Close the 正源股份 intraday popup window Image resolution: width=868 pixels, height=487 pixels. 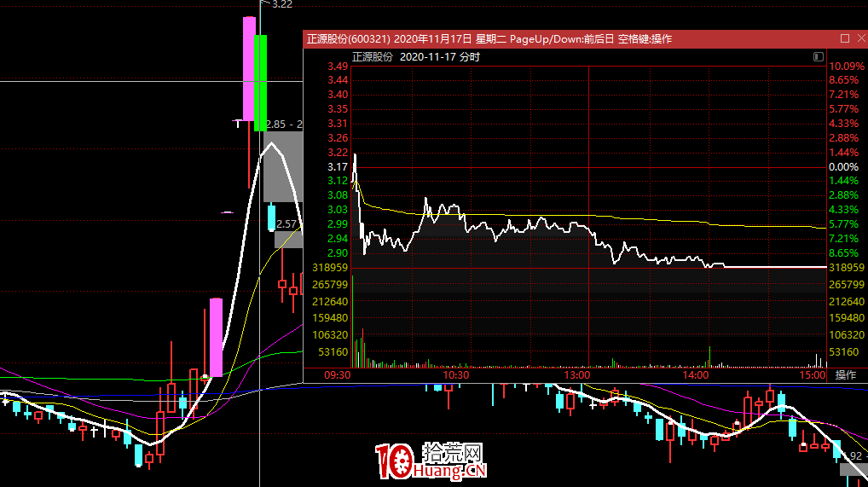[861, 38]
